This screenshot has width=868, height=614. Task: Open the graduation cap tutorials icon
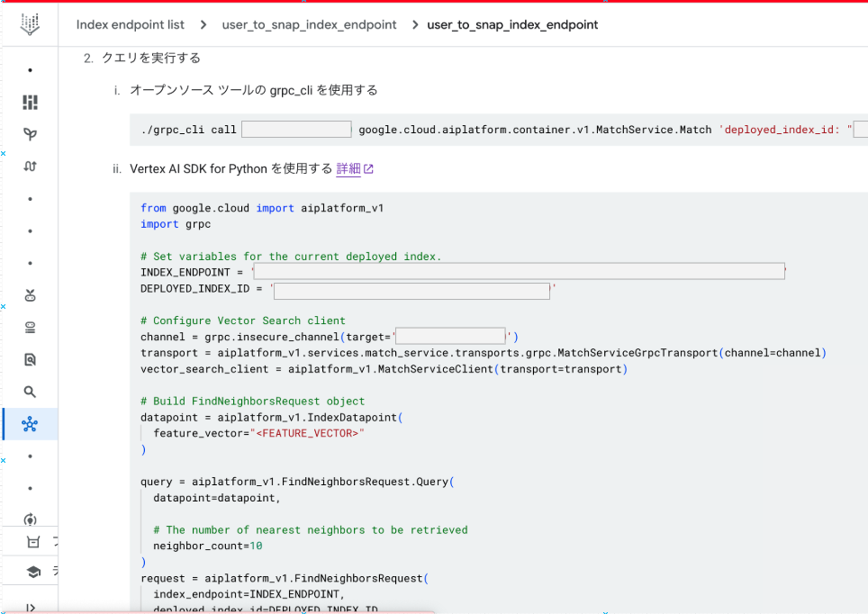pos(33,572)
